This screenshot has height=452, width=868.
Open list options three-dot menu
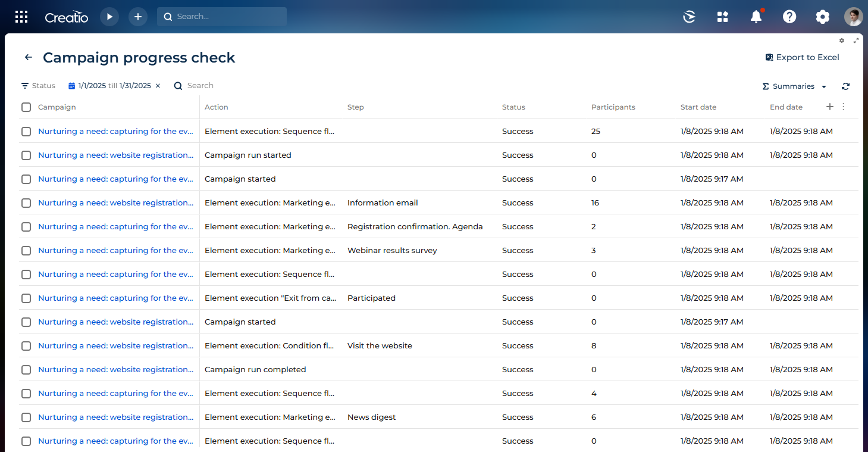pyautogui.click(x=843, y=107)
